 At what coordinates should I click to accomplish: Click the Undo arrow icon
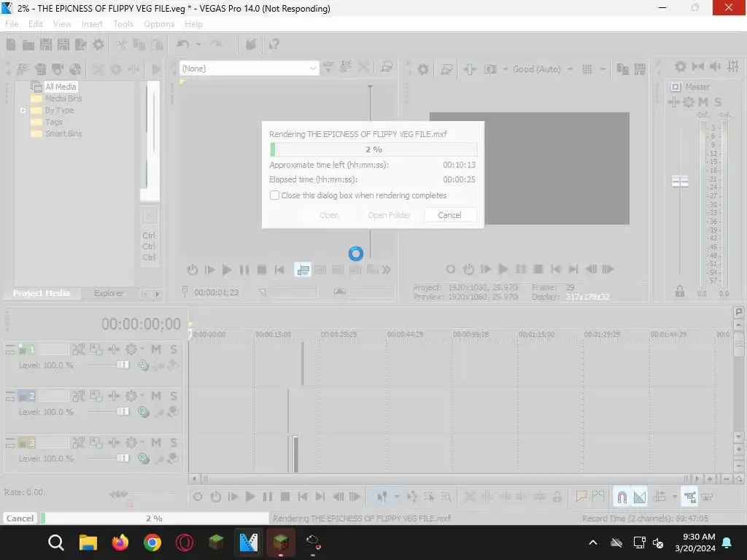pyautogui.click(x=182, y=44)
